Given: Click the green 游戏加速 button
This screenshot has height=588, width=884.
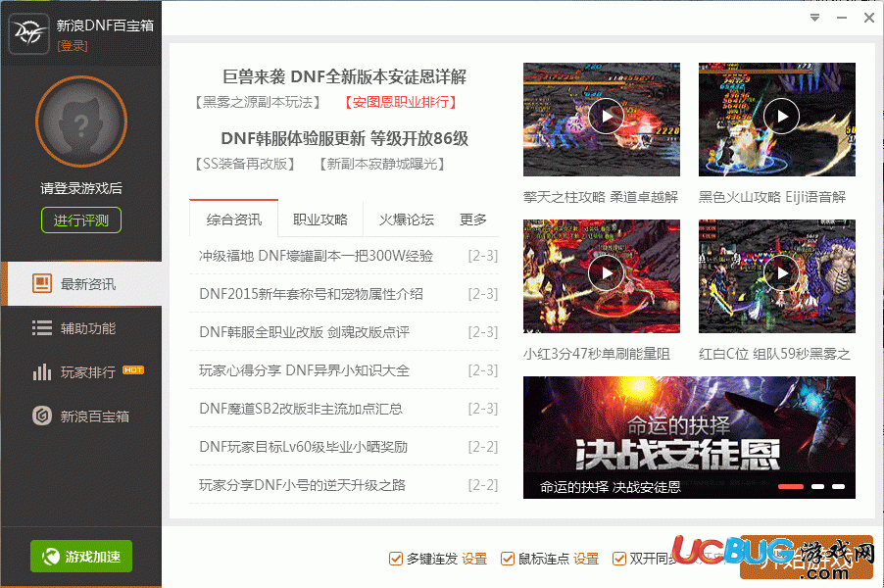Looking at the screenshot, I should pos(81,557).
